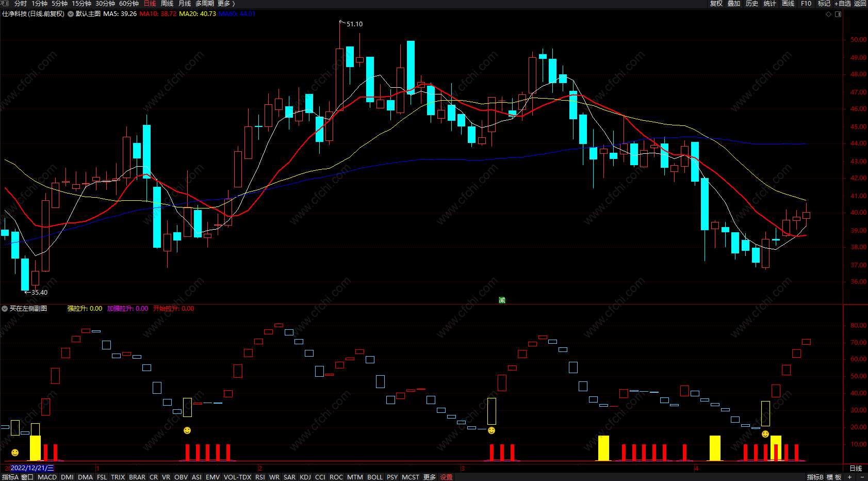Screen dimensions: 868x481
Task: Click the yellow MA20: 40.73 label
Action: point(198,14)
